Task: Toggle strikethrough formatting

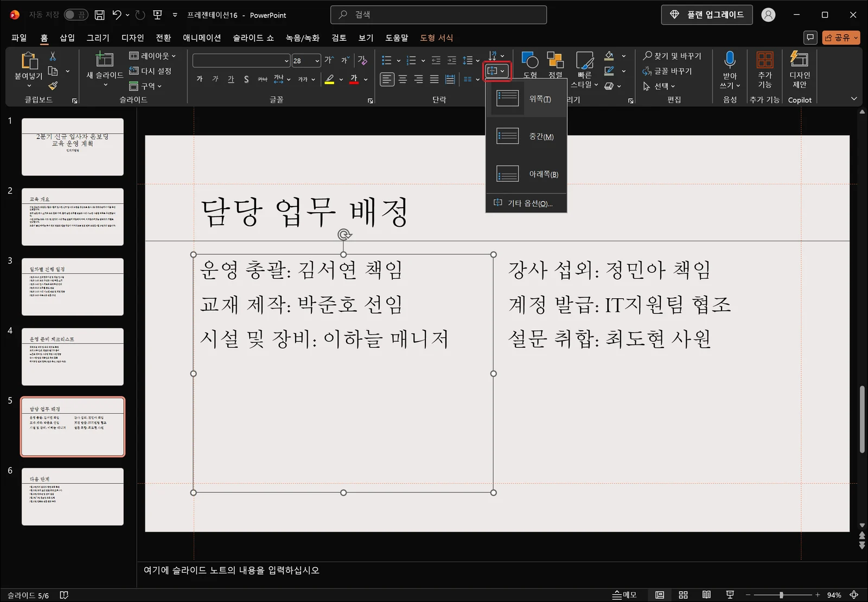Action: click(x=263, y=79)
